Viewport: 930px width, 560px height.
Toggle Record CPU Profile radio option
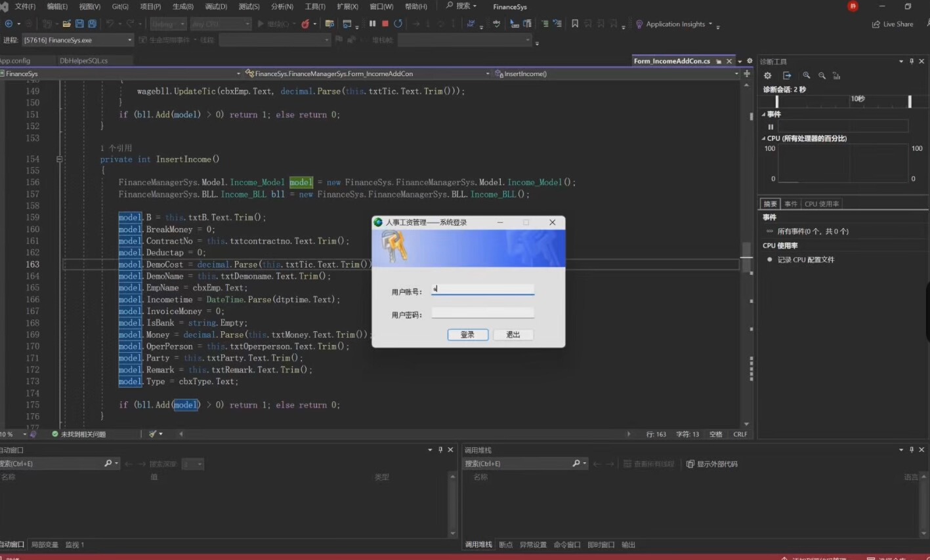[770, 260]
